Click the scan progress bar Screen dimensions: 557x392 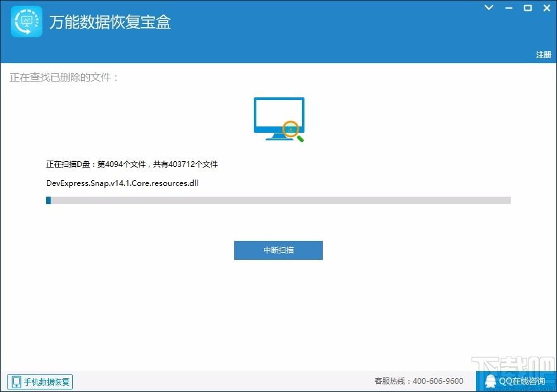(x=278, y=200)
